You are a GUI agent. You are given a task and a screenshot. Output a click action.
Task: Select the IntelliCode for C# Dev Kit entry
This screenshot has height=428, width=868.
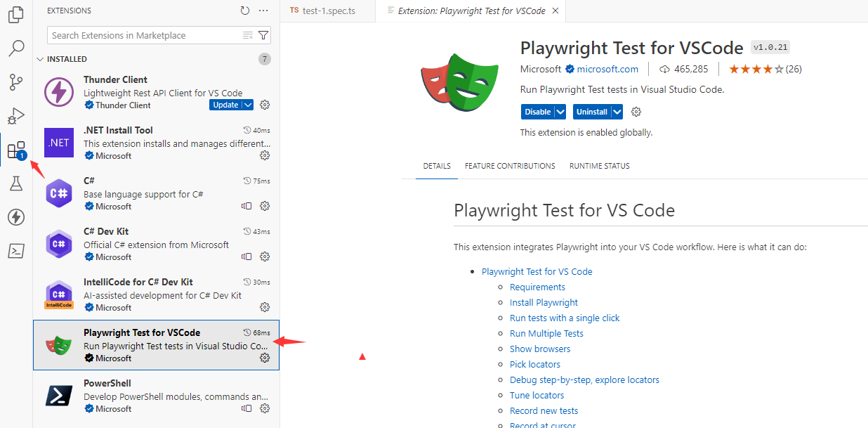point(157,295)
